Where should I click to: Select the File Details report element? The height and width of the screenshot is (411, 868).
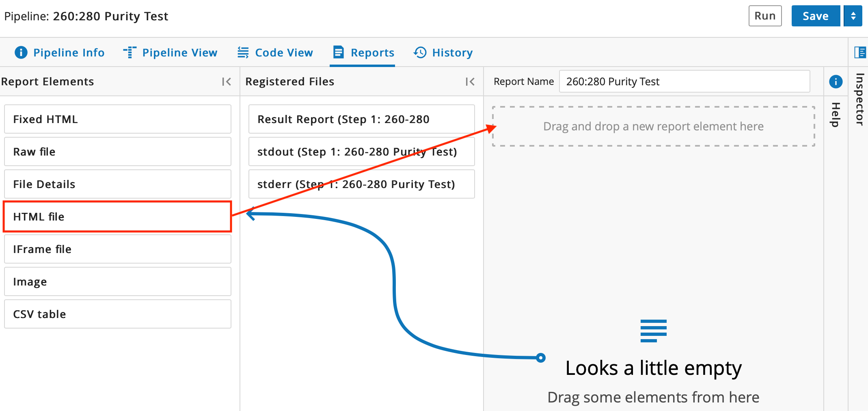pos(118,184)
